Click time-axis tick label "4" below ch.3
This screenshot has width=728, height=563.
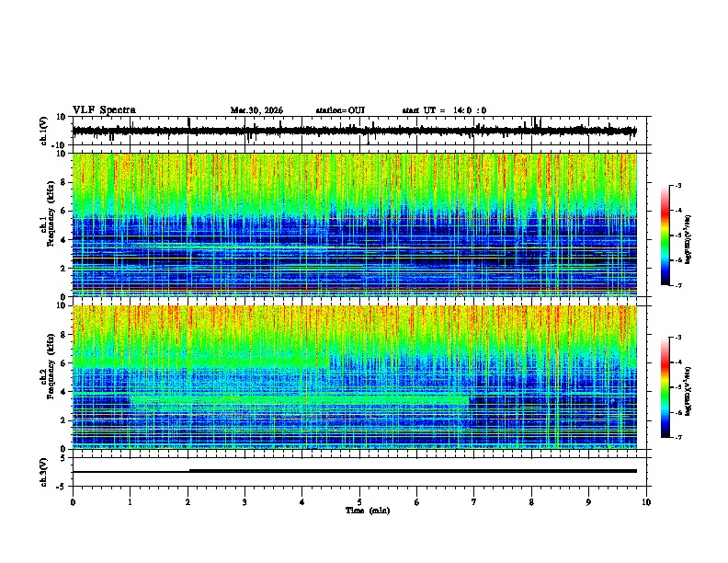(302, 502)
